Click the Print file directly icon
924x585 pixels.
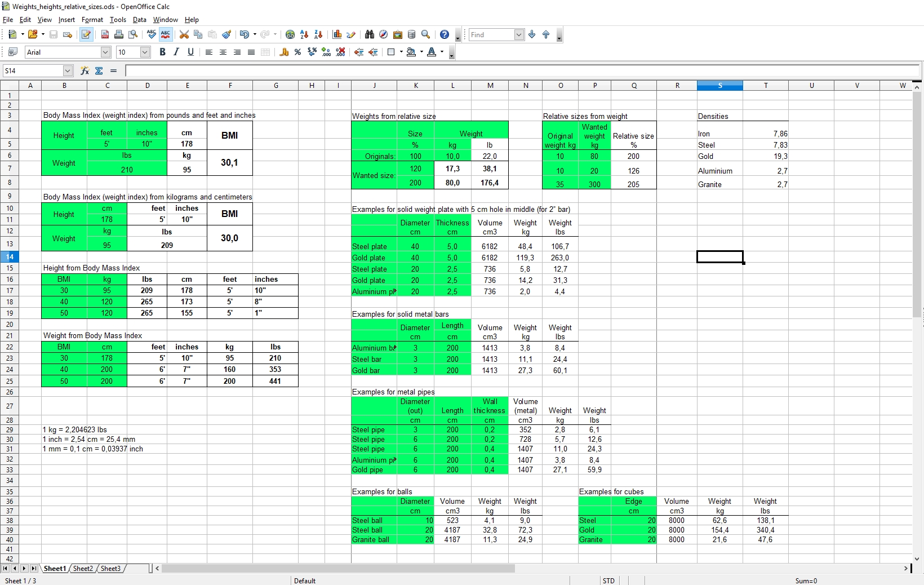(119, 34)
